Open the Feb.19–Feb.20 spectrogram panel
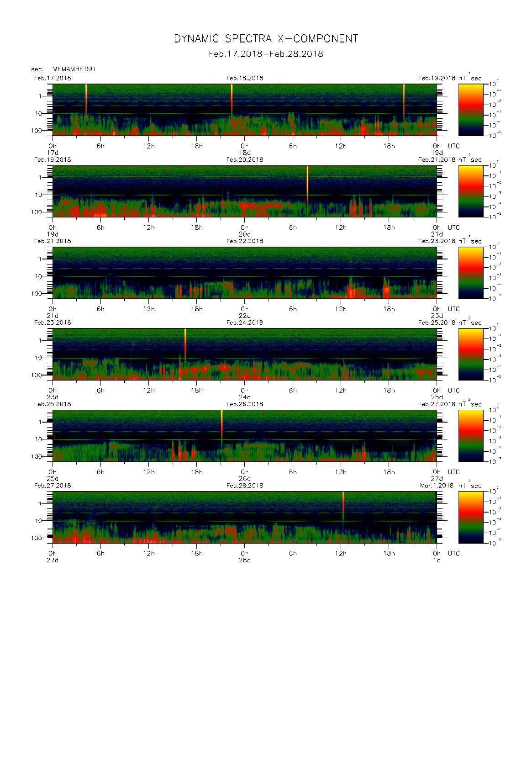532x767 pixels. (x=245, y=191)
